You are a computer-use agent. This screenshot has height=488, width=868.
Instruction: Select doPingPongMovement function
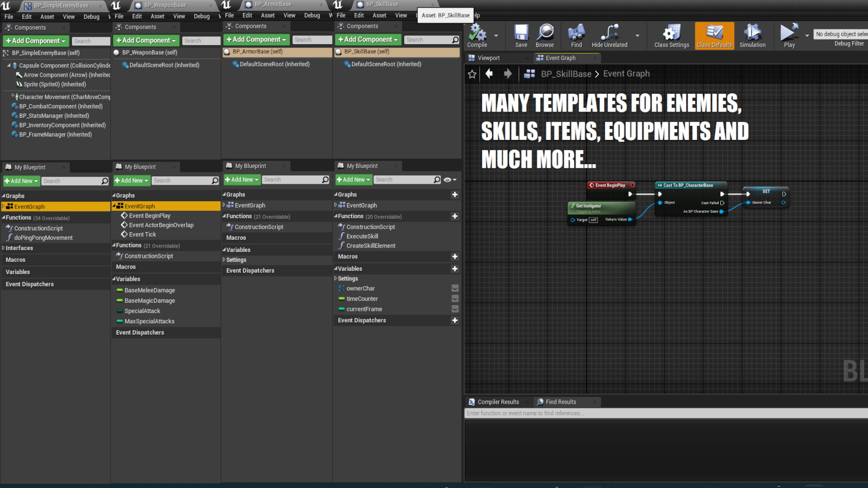(43, 238)
